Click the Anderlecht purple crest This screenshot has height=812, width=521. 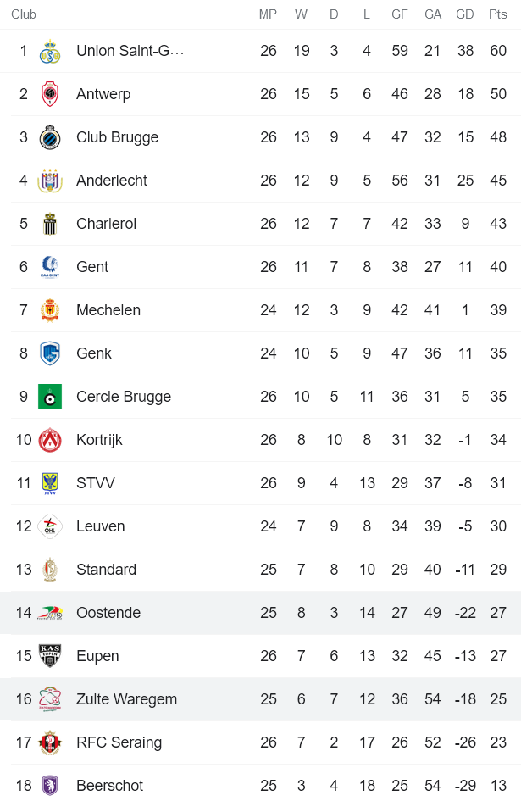point(50,181)
